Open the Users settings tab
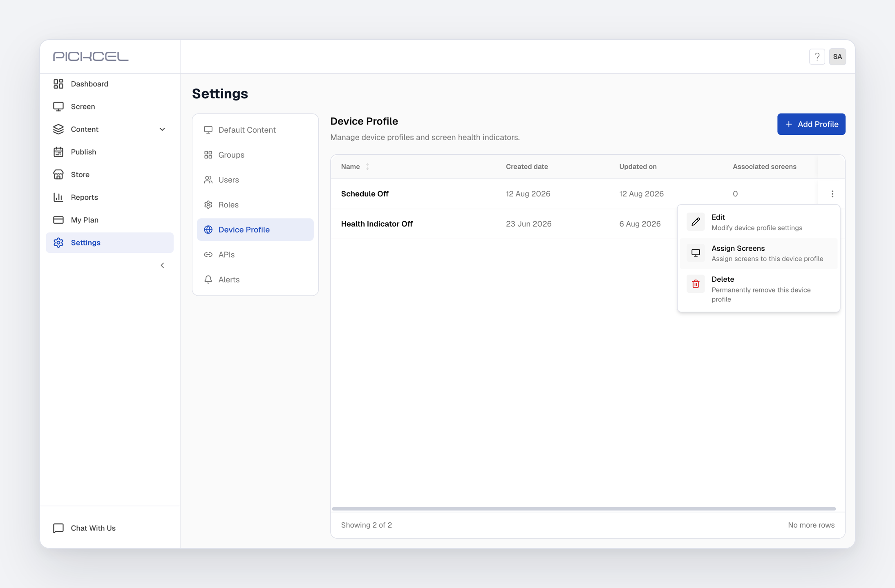Screen dimensions: 895x588 tap(255, 180)
